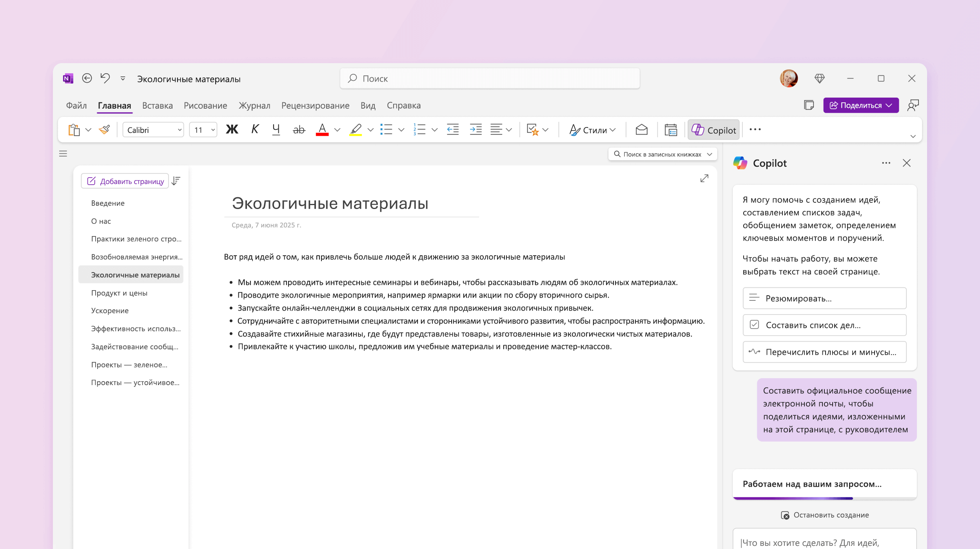Click the Copilot prompt input field

click(x=824, y=539)
